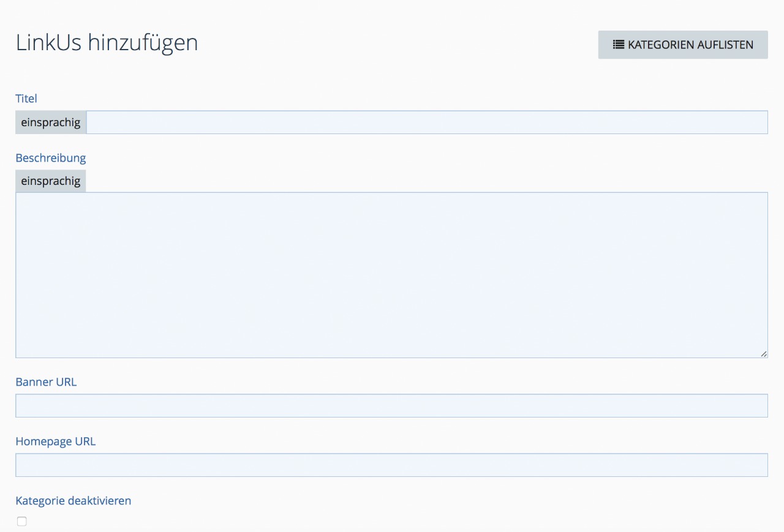The width and height of the screenshot is (784, 532).
Task: Select the Banner URL input field
Action: click(x=391, y=406)
